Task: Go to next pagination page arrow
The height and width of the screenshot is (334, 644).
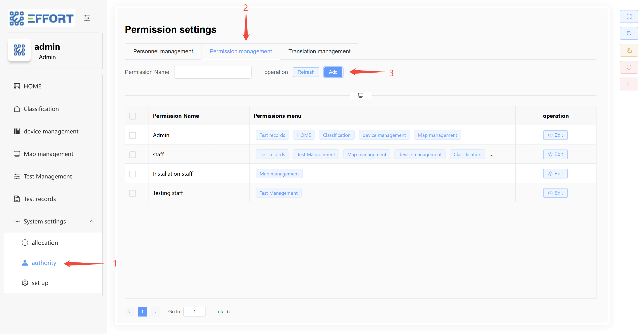Action: (x=155, y=311)
